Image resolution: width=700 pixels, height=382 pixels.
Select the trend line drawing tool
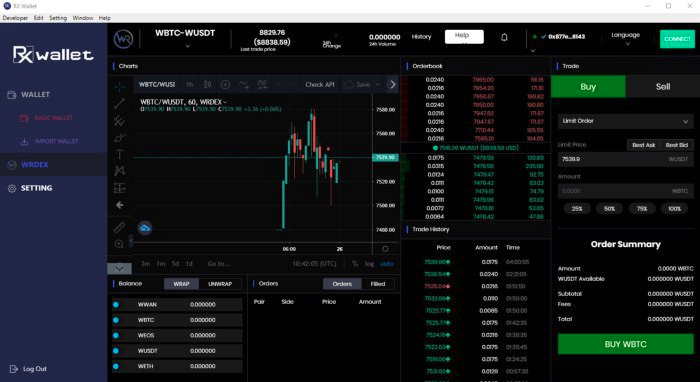tap(120, 104)
